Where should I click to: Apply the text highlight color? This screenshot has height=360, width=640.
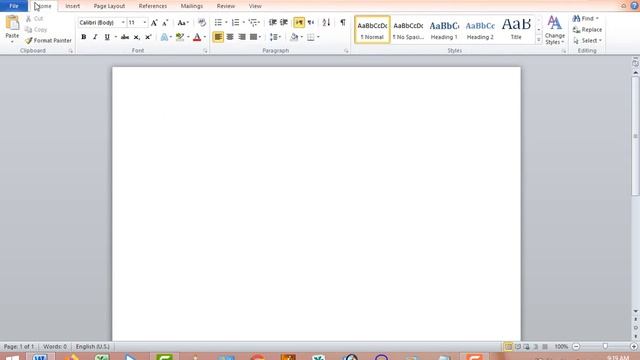180,37
